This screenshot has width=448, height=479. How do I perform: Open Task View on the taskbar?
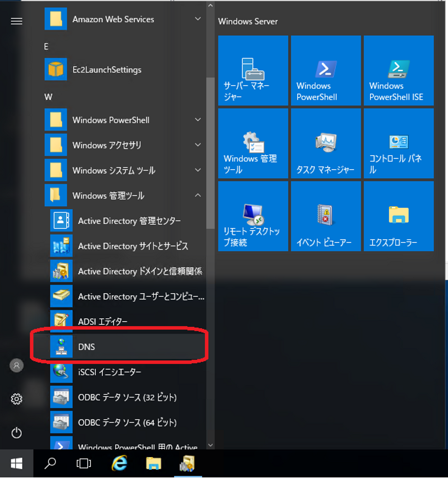84,464
